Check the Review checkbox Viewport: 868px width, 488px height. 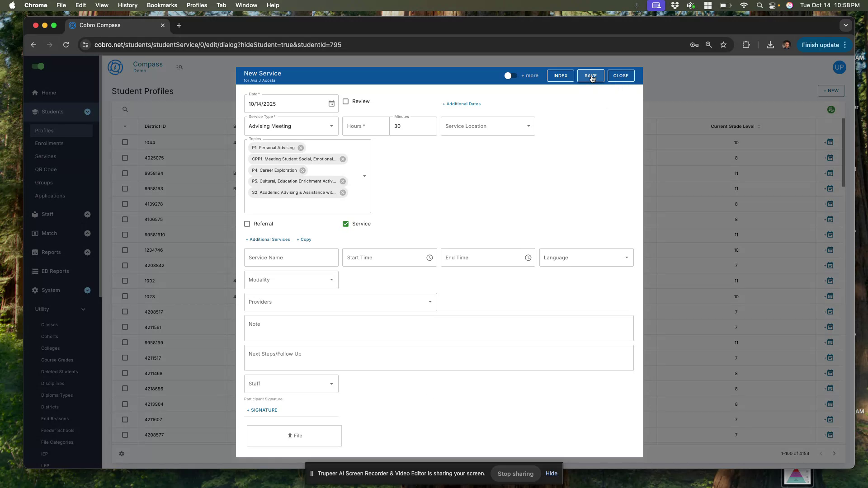click(346, 101)
